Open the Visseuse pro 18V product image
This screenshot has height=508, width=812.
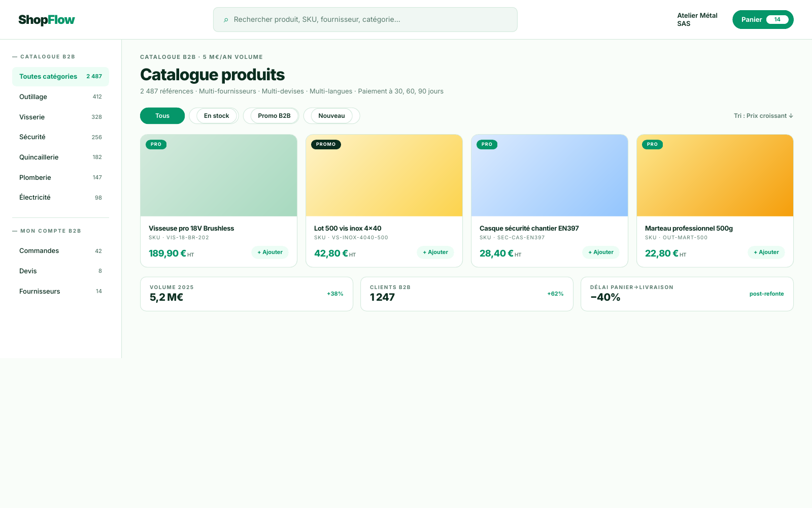tap(219, 176)
